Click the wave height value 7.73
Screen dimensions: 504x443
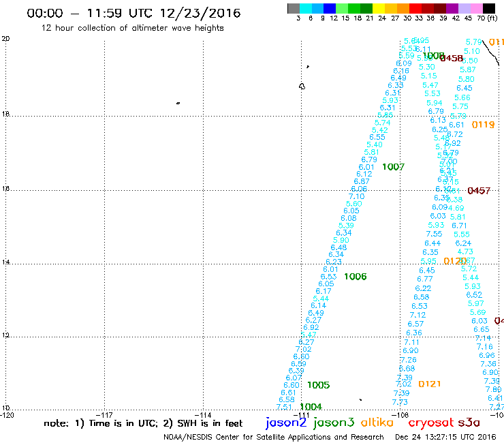[x=400, y=402]
